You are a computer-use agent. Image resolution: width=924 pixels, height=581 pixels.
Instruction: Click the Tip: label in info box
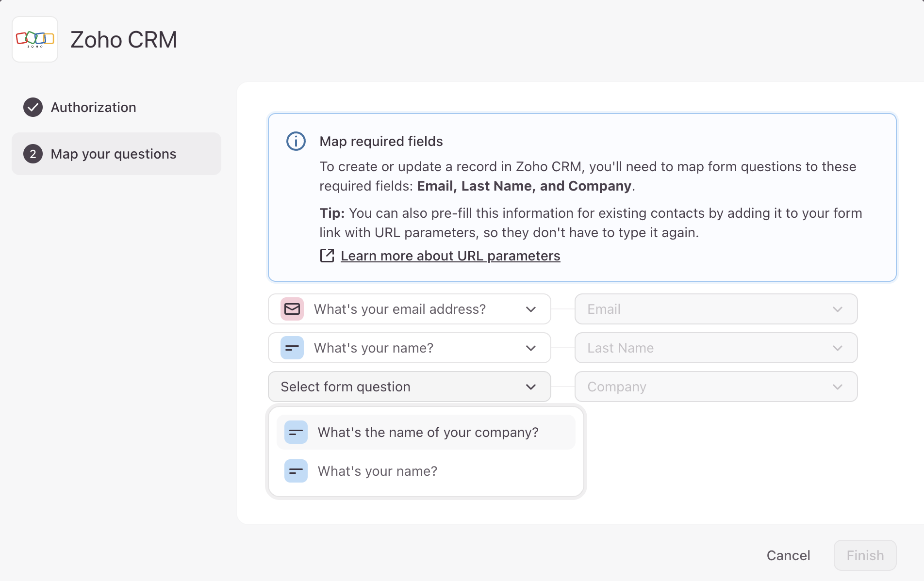pyautogui.click(x=332, y=213)
